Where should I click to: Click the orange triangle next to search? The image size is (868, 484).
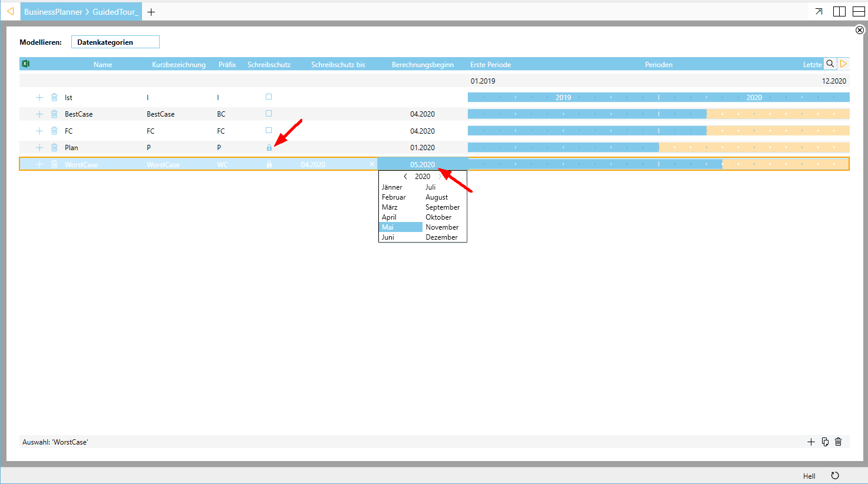843,64
